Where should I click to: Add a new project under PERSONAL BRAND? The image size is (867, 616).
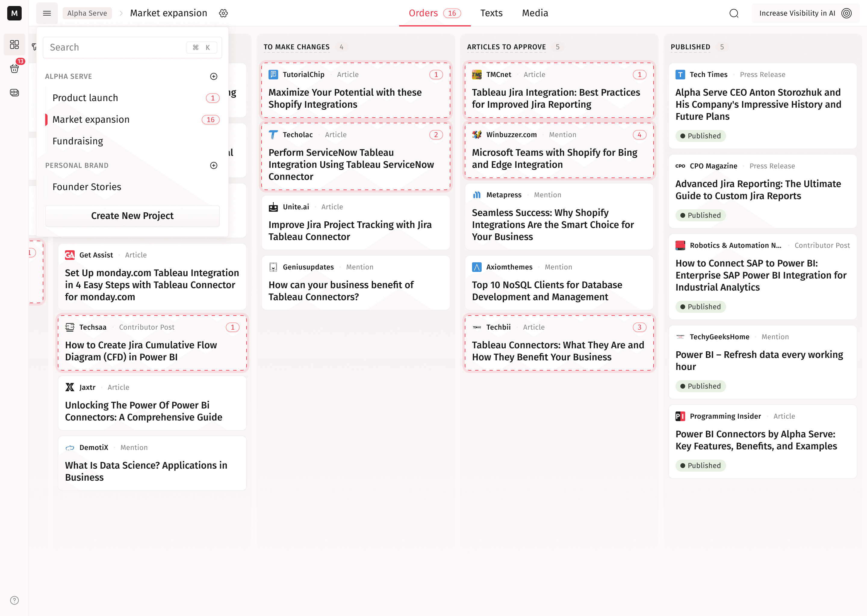coord(214,165)
